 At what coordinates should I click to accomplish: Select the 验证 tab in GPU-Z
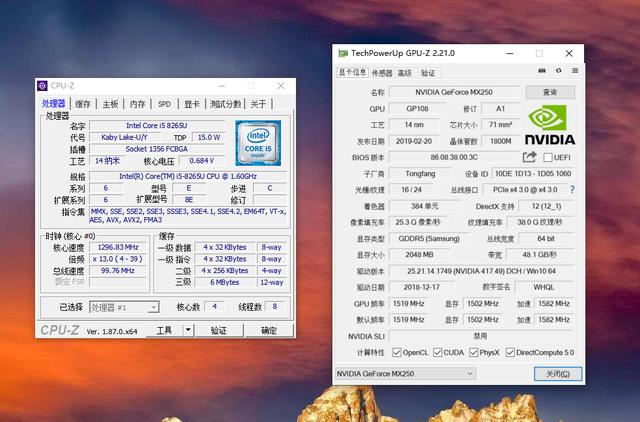[428, 73]
